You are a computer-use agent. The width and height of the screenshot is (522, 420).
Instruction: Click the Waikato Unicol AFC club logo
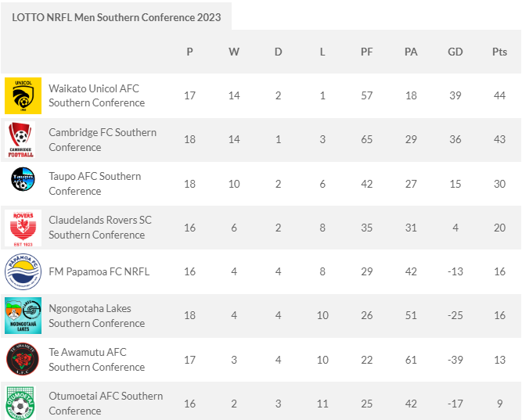(x=23, y=95)
